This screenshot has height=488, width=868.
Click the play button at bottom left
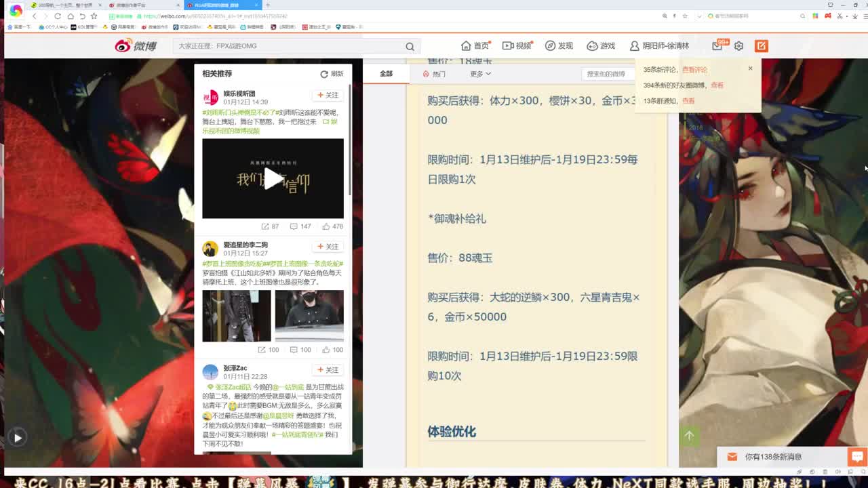[x=17, y=438]
